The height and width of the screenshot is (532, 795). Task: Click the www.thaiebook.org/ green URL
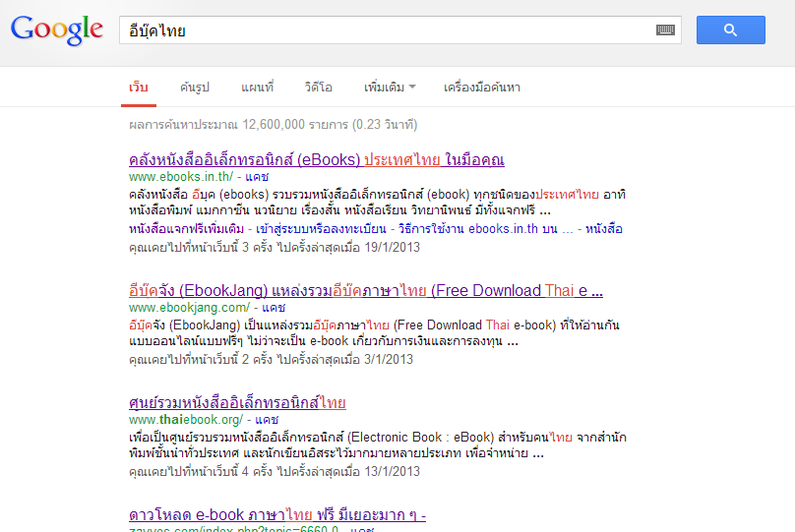tap(186, 420)
